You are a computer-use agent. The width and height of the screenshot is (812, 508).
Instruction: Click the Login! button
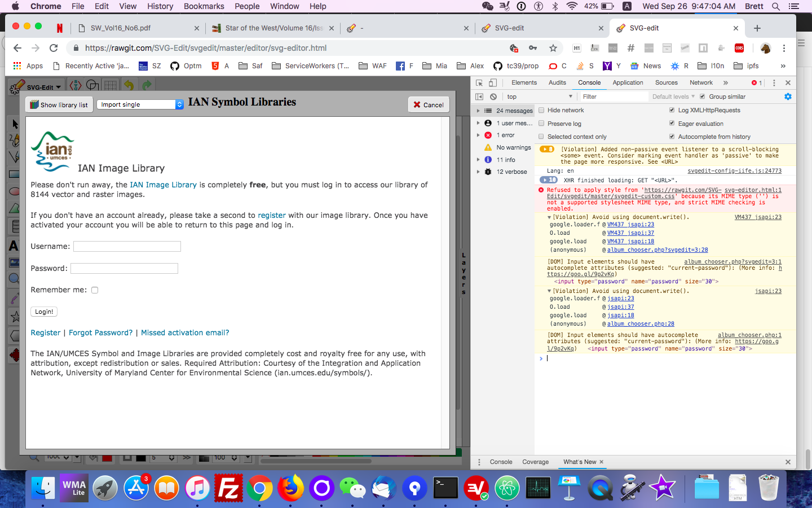point(43,311)
